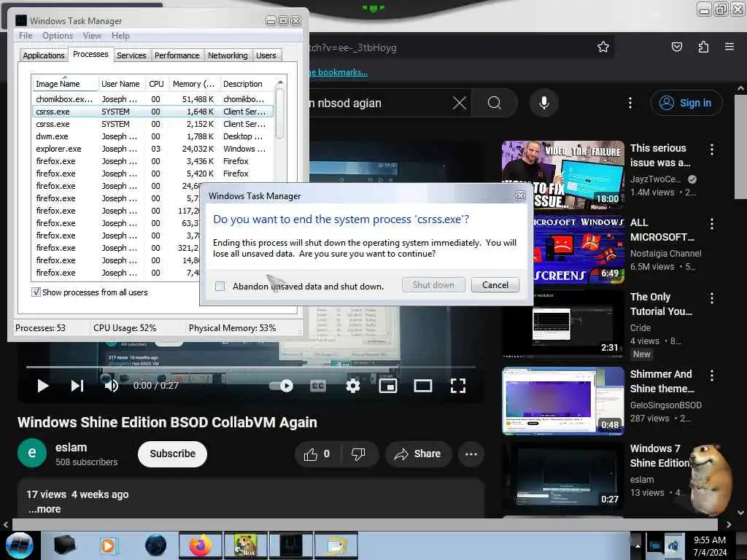Click the manage bookmarks link
This screenshot has width=747, height=560.
338,72
